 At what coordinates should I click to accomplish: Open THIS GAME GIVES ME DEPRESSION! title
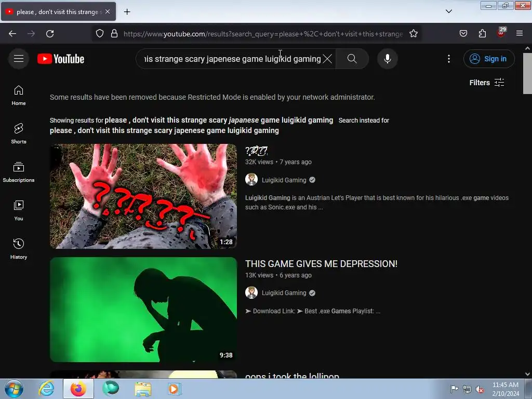point(321,264)
